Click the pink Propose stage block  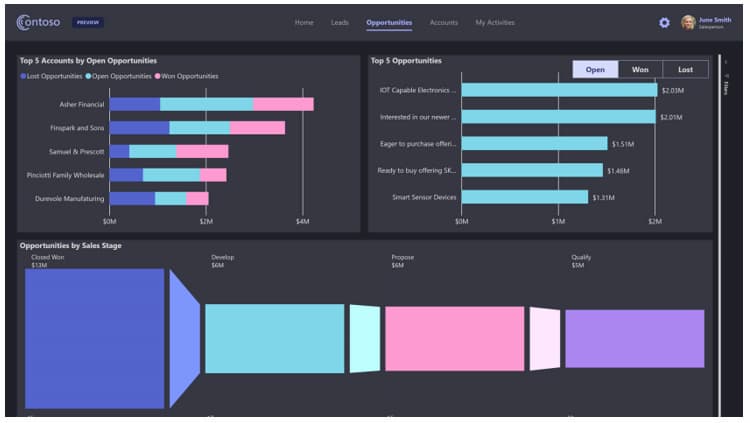454,339
